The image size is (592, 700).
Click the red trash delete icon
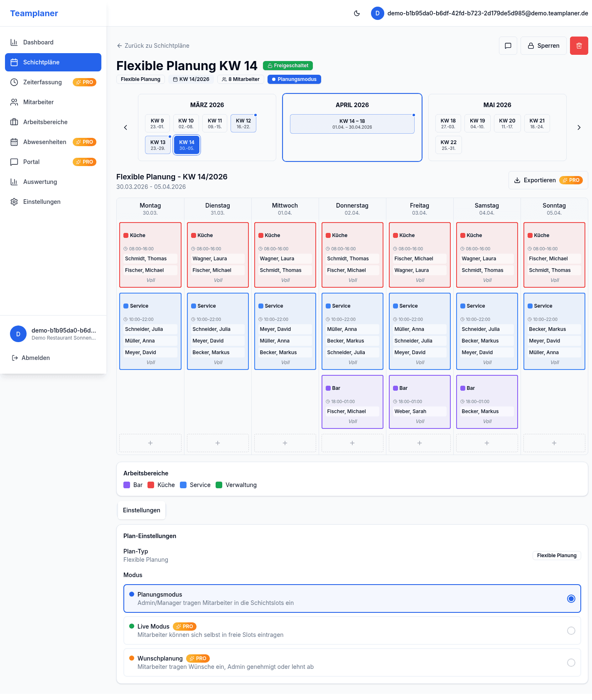[x=579, y=46]
